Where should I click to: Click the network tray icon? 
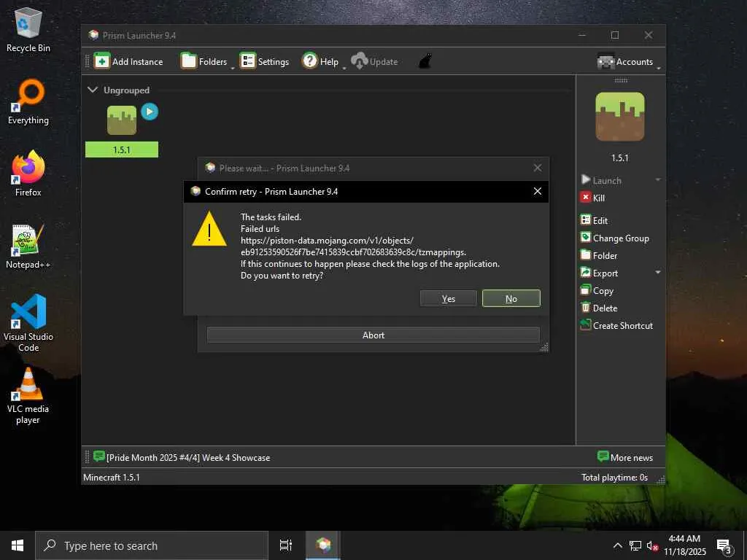(635, 545)
